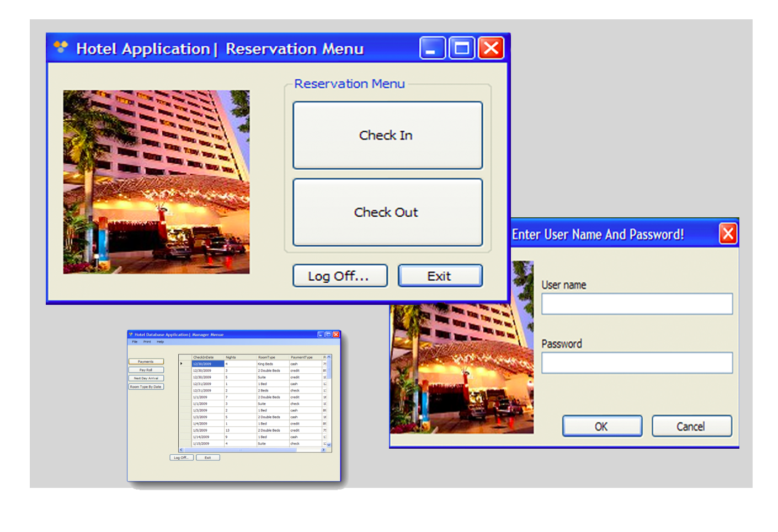Confirm login by pressing OK
Image resolution: width=778 pixels, height=532 pixels.
601,426
